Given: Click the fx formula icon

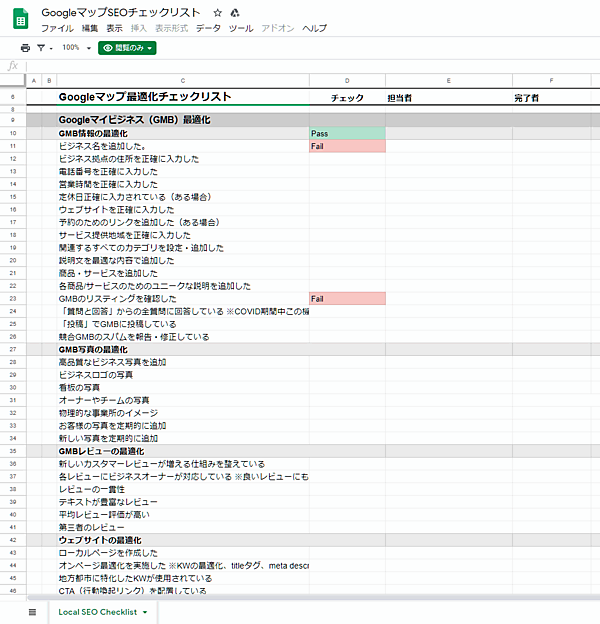Looking at the screenshot, I should tap(13, 66).
